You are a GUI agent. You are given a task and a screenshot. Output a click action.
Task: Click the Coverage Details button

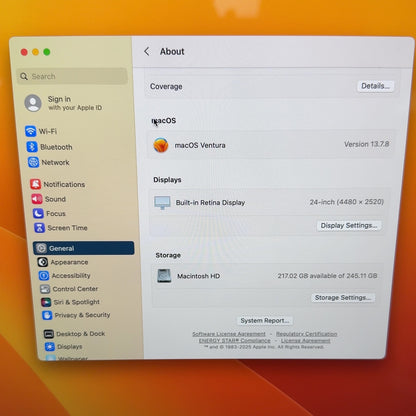[375, 86]
